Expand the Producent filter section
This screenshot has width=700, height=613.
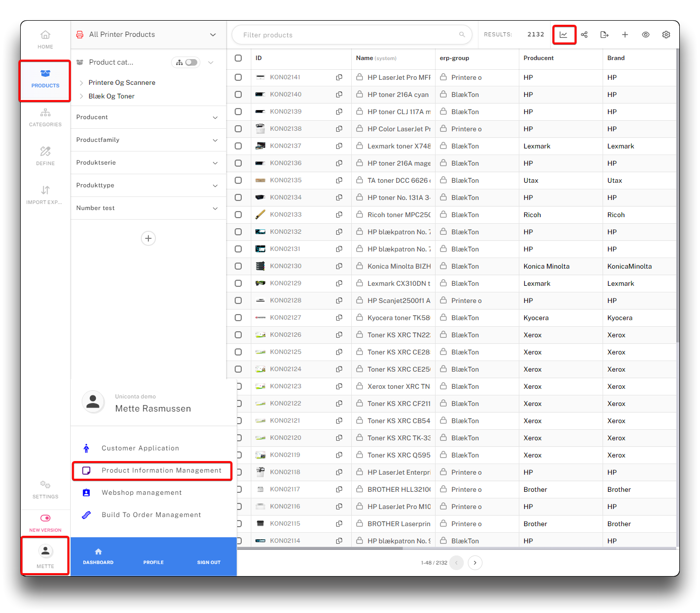pyautogui.click(x=148, y=117)
